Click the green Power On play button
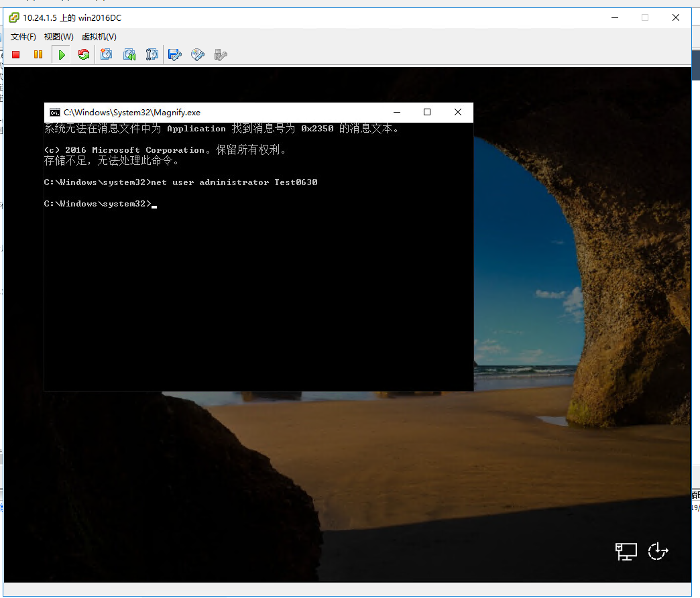 coord(62,55)
